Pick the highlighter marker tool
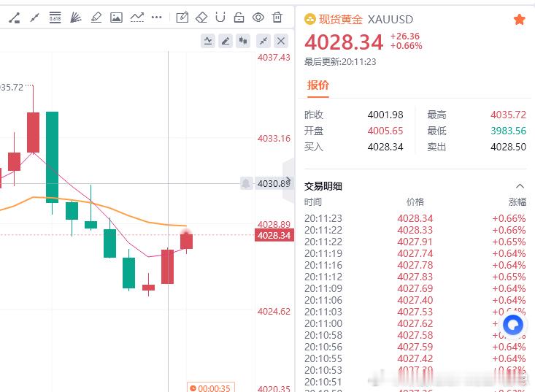This screenshot has height=392, width=535. click(x=96, y=17)
